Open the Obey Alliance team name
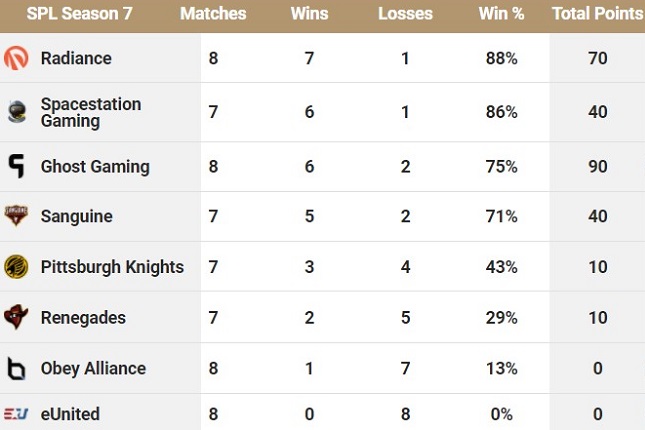The image size is (645, 430). [93, 368]
